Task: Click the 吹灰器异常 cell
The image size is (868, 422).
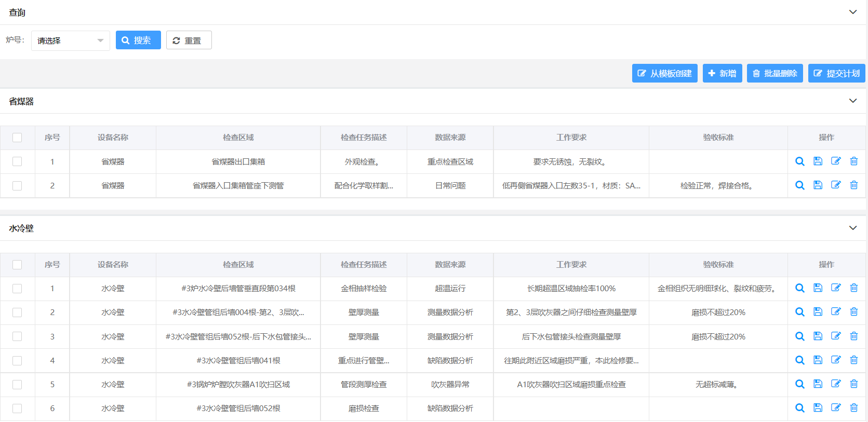Action: click(450, 384)
